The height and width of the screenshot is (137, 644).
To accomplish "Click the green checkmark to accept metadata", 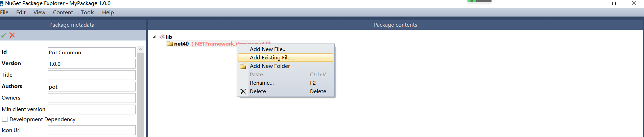I will pos(3,35).
